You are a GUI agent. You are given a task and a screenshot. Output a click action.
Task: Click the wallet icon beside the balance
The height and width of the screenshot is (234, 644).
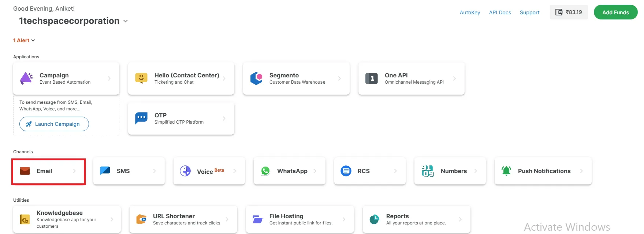pos(559,12)
